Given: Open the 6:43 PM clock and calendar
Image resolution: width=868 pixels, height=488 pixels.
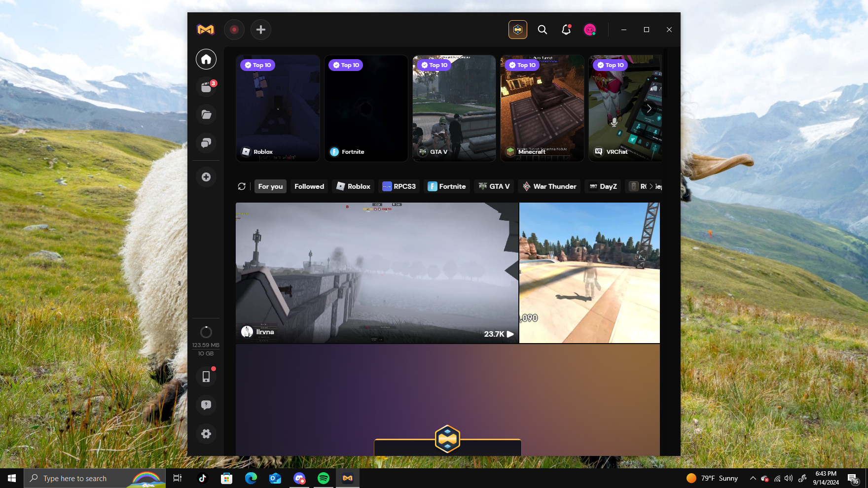Looking at the screenshot, I should click(826, 478).
